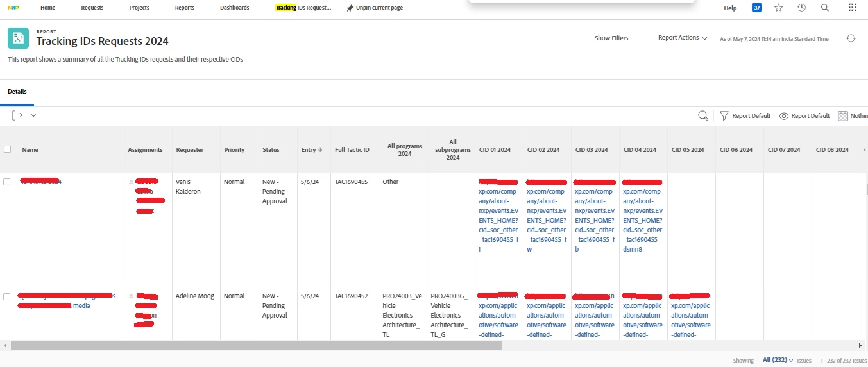Click the All subprograms 2024 header
The width and height of the screenshot is (868, 367).
click(x=453, y=149)
